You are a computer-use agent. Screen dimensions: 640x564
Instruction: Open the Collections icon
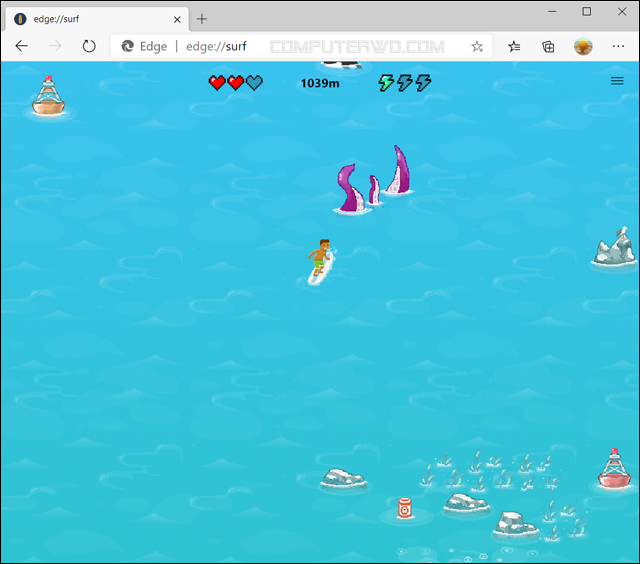pos(548,47)
